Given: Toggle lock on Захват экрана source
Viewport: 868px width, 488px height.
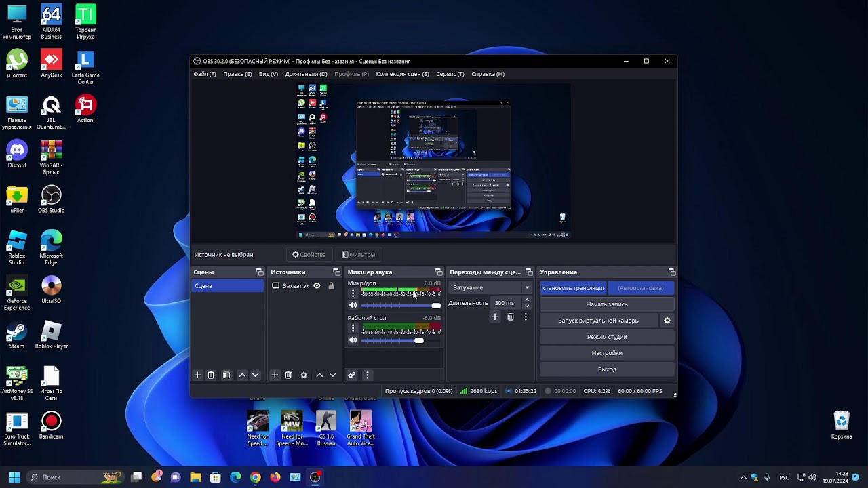Looking at the screenshot, I should pyautogui.click(x=331, y=286).
